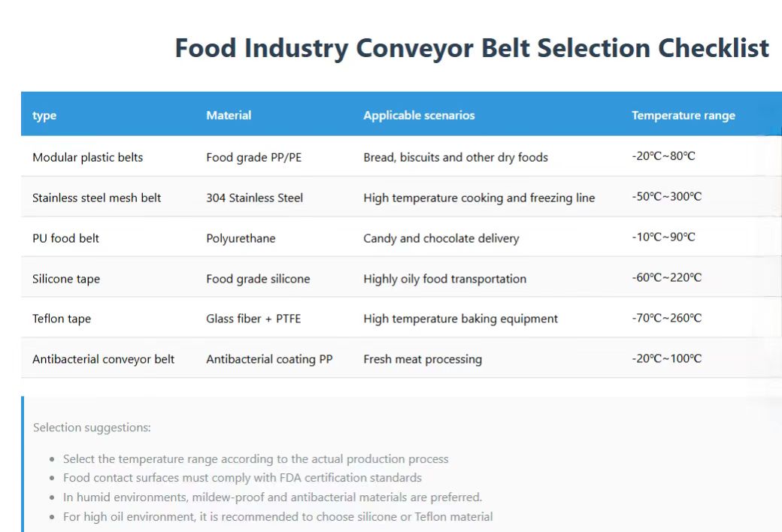Click the "Selection suggestions:" heading
Viewport: 782px width, 532px height.
point(92,428)
